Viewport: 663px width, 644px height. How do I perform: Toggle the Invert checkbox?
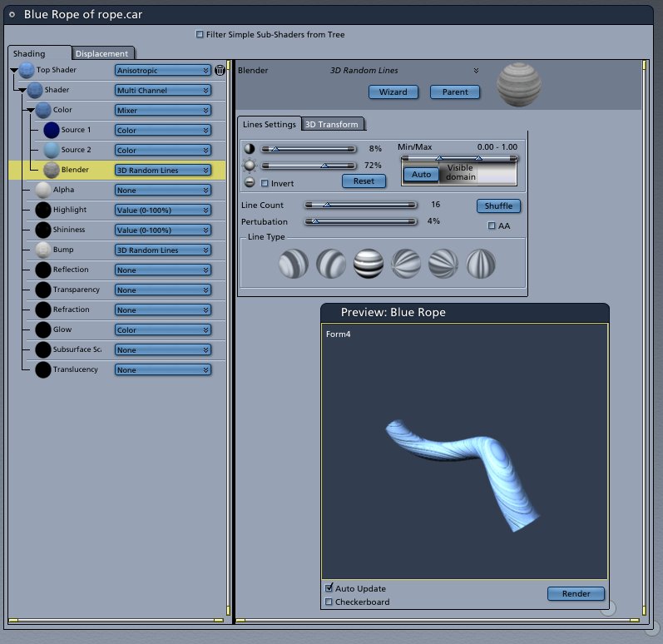click(265, 183)
